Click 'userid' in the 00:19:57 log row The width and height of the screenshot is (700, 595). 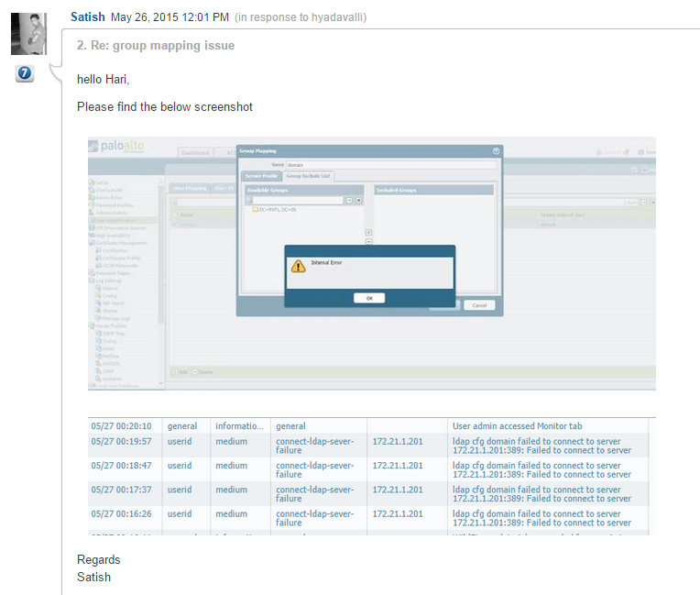(x=180, y=441)
